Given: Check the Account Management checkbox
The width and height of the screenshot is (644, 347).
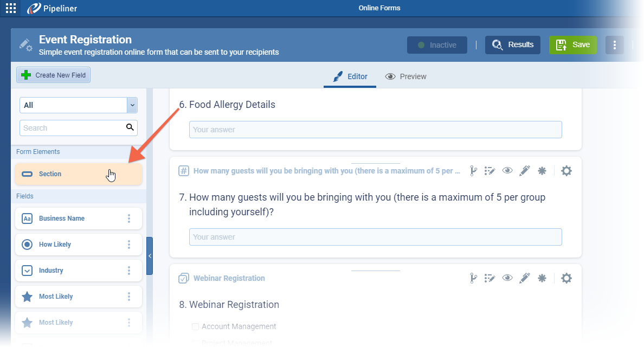Looking at the screenshot, I should pyautogui.click(x=195, y=326).
